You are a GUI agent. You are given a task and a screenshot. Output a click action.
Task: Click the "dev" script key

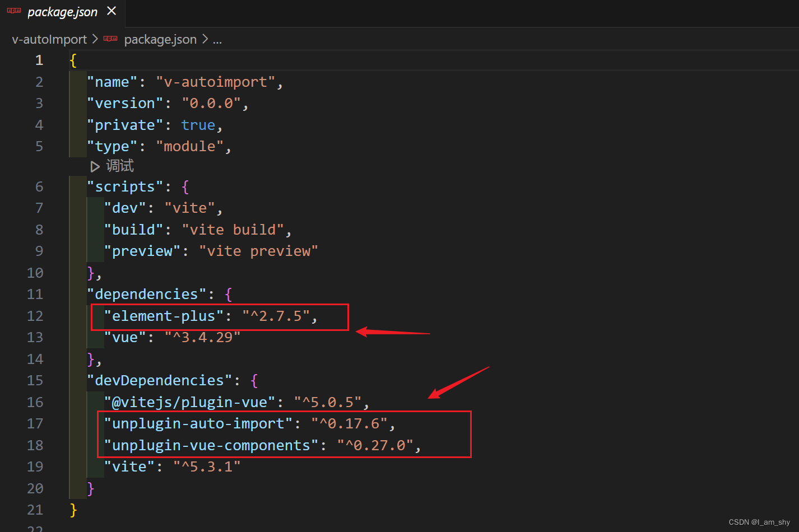pyautogui.click(x=125, y=208)
